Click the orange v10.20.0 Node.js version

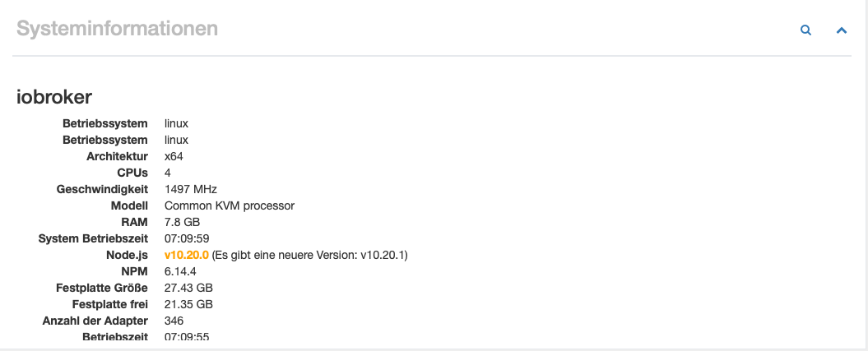(x=187, y=256)
